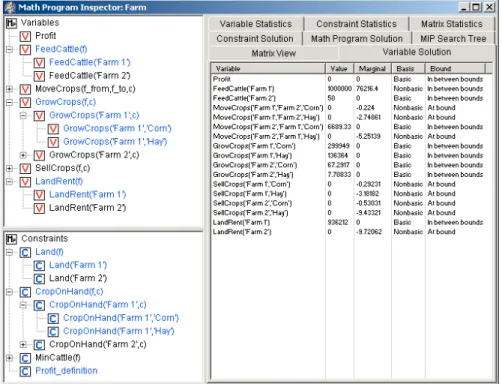Sort by the Bound column header
The height and width of the screenshot is (384, 502).
point(455,69)
